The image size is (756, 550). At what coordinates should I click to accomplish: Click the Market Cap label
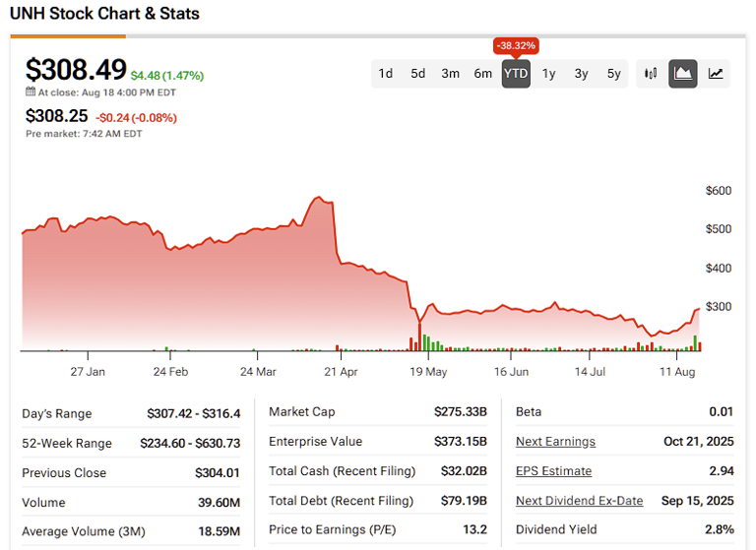[302, 411]
